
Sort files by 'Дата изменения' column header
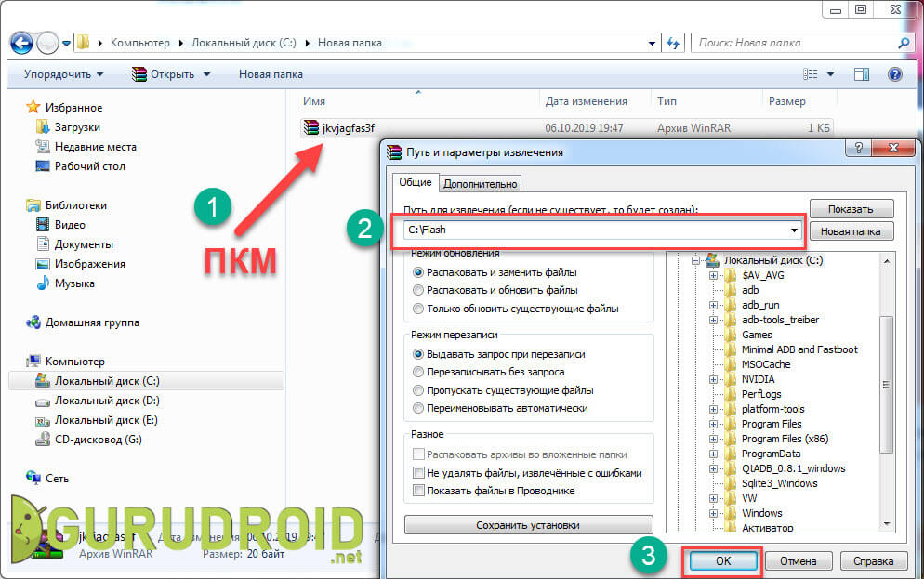(586, 101)
